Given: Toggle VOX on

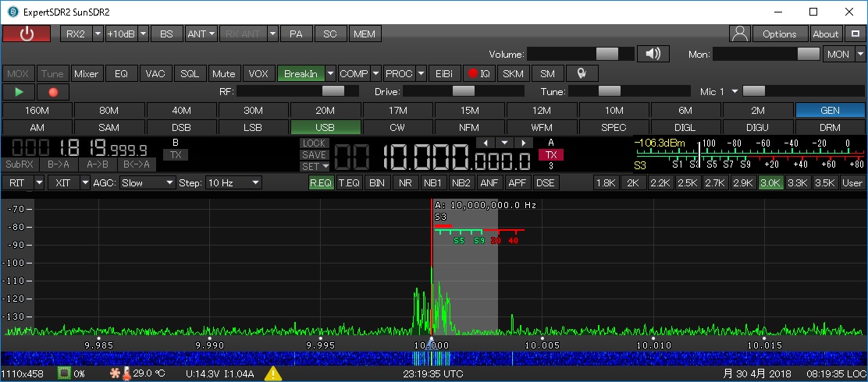Looking at the screenshot, I should point(258,73).
